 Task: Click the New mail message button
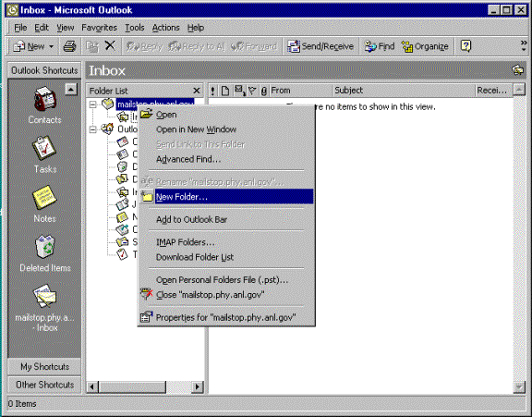coord(29,46)
